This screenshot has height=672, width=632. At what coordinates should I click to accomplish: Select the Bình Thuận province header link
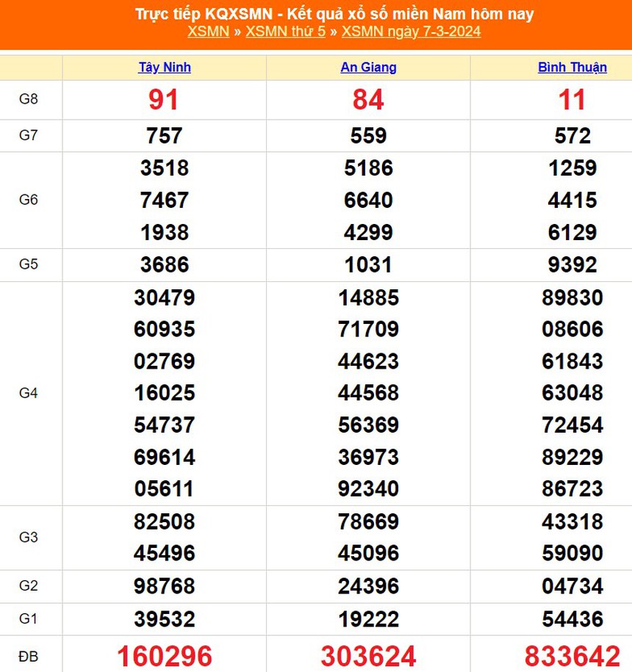click(572, 67)
